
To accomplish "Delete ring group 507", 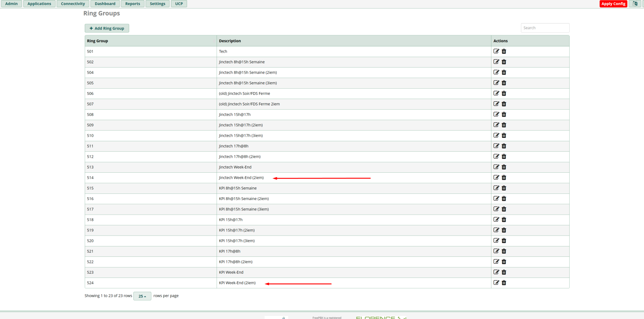I will click(504, 104).
